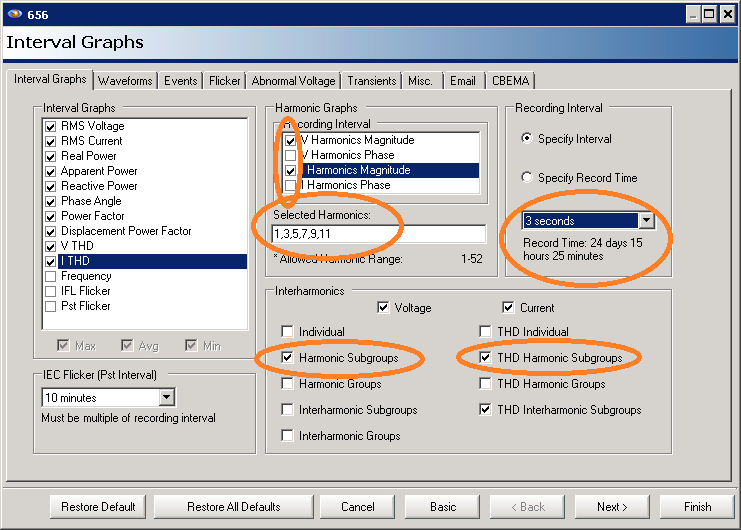Uncheck the RMS Voltage checkbox

51,126
